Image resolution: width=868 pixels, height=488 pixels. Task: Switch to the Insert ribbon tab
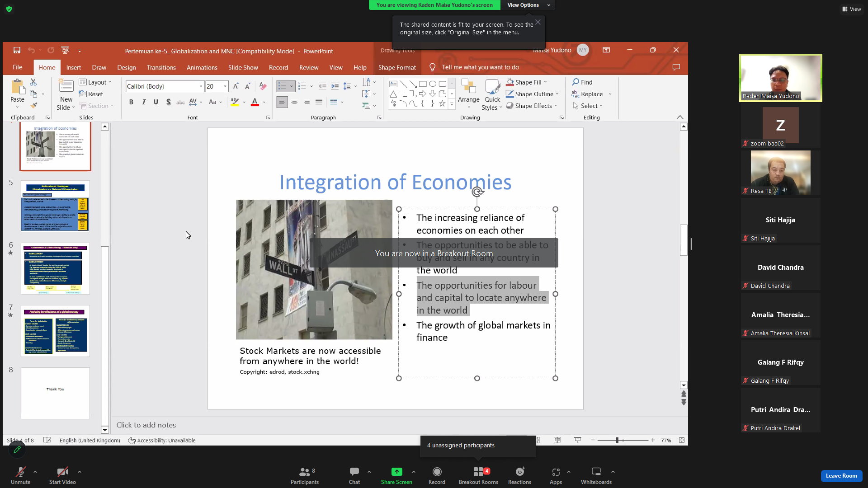(74, 67)
